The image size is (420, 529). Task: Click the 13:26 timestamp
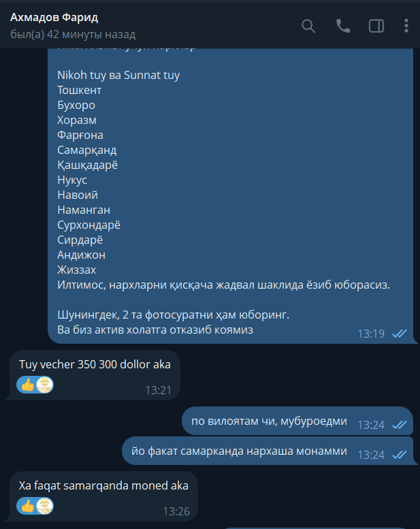(176, 511)
